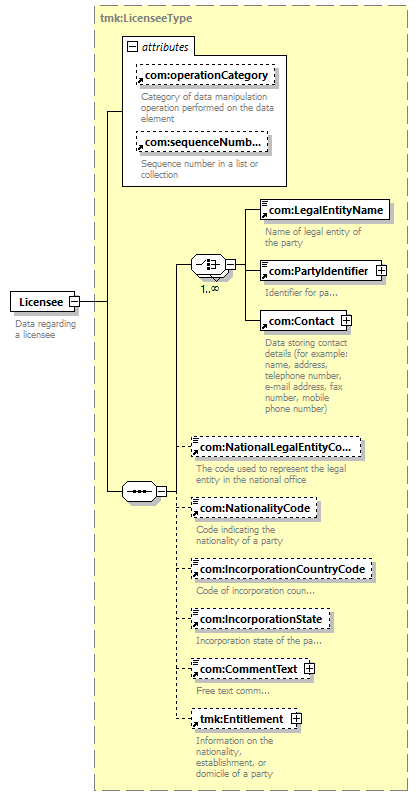Click the tmk:LicenseeType type label

click(146, 19)
